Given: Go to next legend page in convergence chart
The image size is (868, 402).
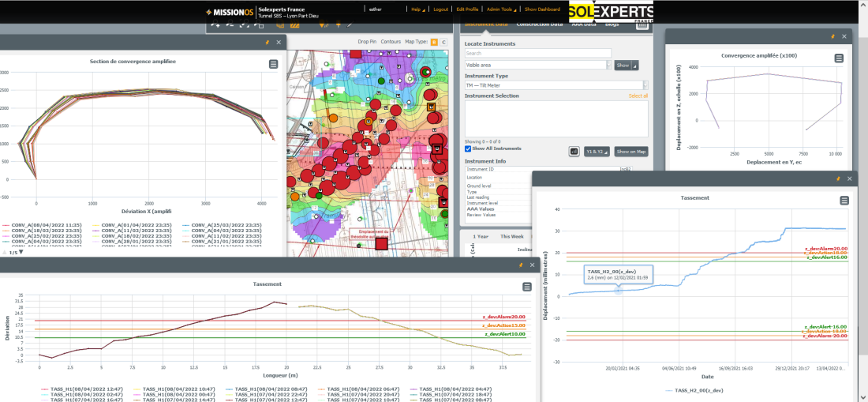Looking at the screenshot, I should 21,253.
